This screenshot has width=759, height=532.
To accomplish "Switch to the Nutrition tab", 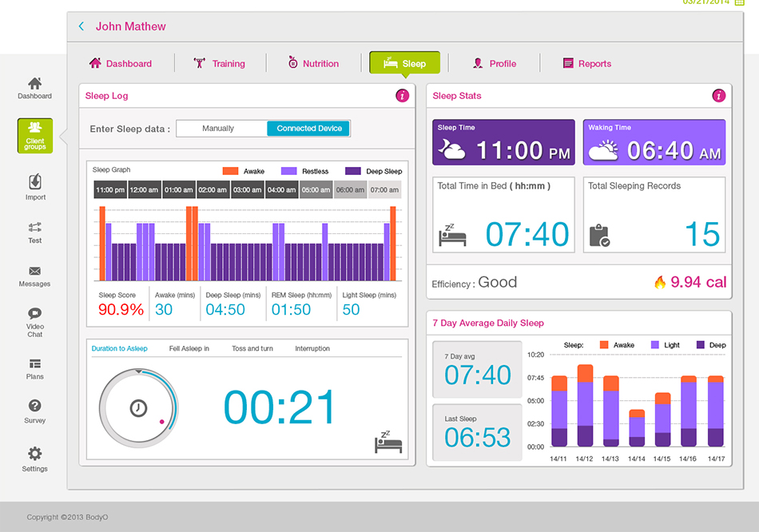I will [313, 64].
